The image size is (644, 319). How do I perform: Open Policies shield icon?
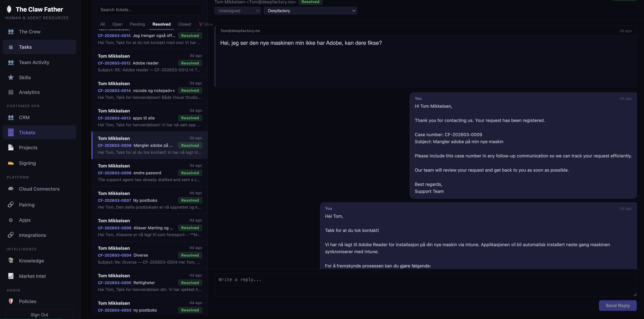11,301
